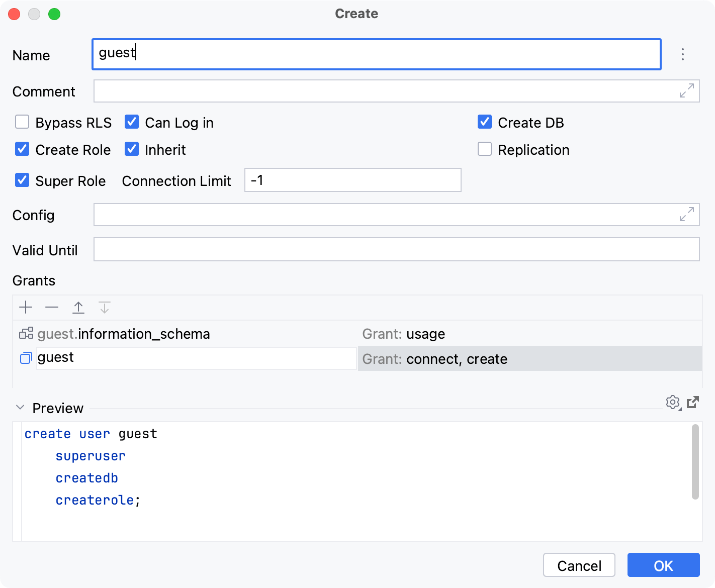Click into the Valid Until field

352,249
